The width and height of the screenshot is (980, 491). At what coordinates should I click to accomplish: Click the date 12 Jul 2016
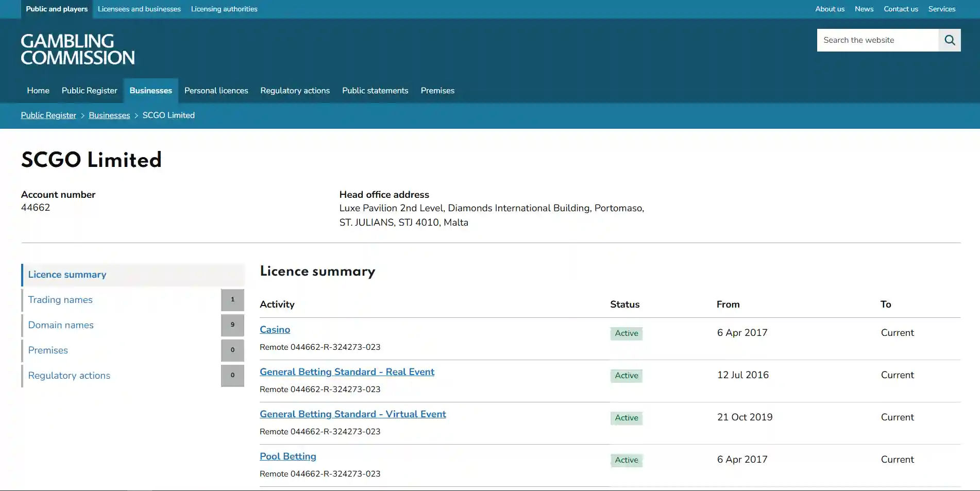click(742, 375)
